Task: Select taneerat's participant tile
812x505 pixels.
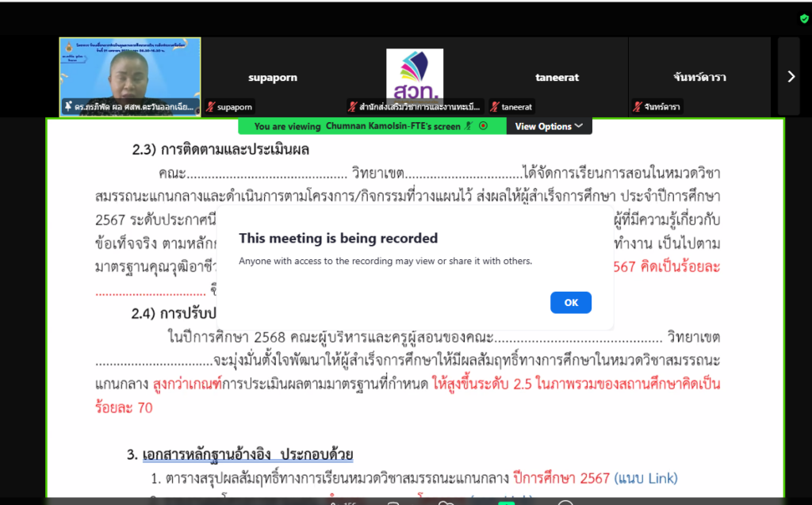Action: point(557,77)
